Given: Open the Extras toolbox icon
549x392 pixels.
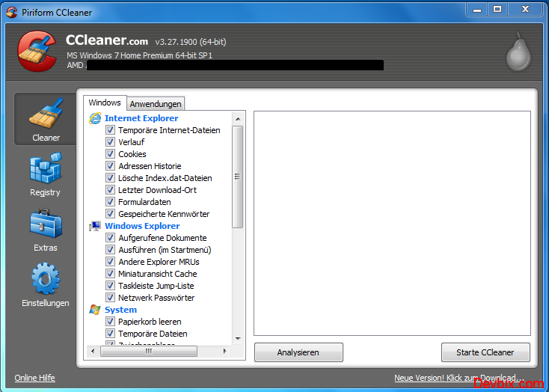Looking at the screenshot, I should click(46, 224).
